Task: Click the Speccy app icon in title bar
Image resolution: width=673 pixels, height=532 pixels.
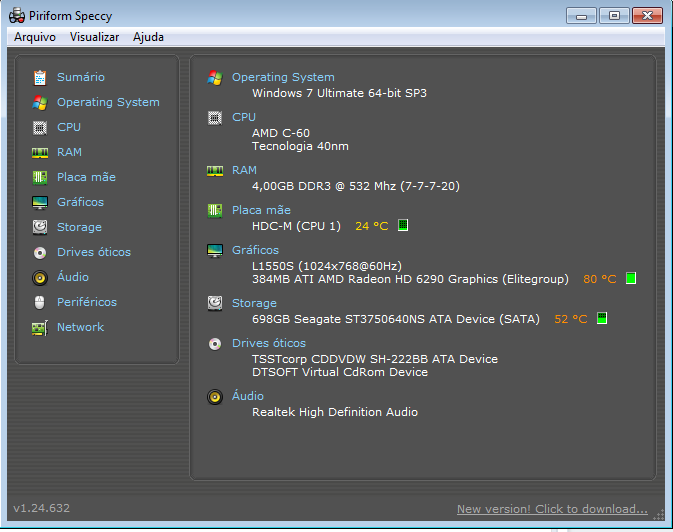Action: [x=17, y=16]
